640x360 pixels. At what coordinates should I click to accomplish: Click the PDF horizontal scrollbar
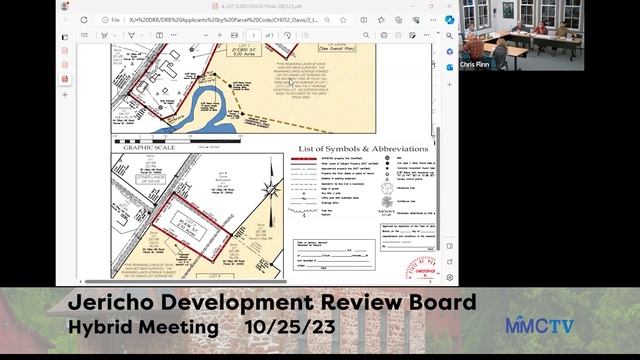click(185, 281)
